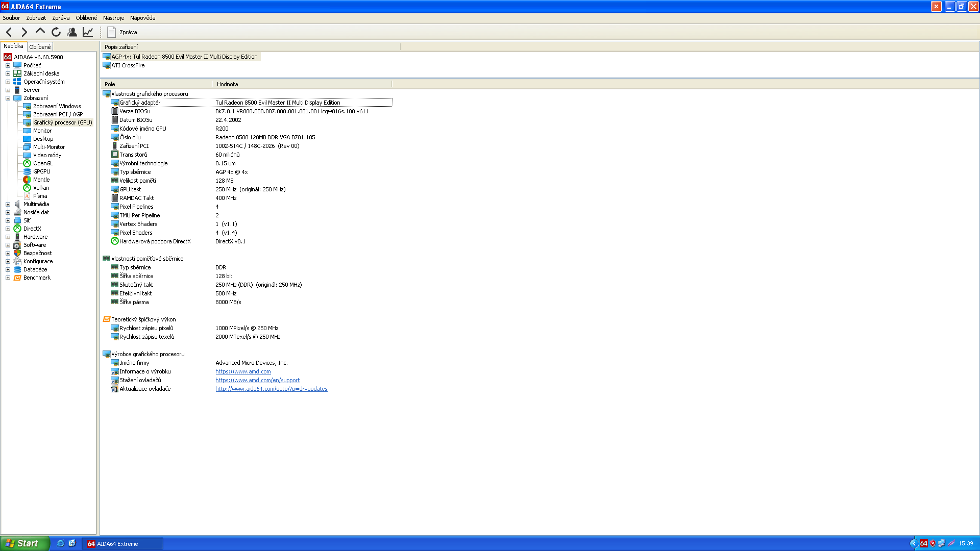
Task: Select OpenGL in the sidebar tree
Action: point(43,163)
